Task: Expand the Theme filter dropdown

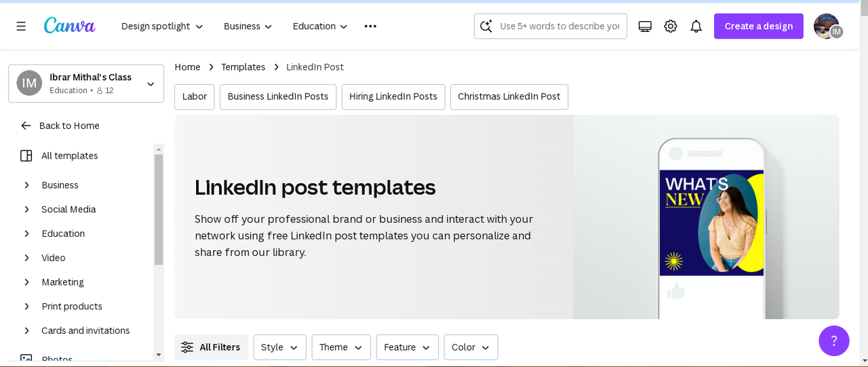Action: pos(340,347)
